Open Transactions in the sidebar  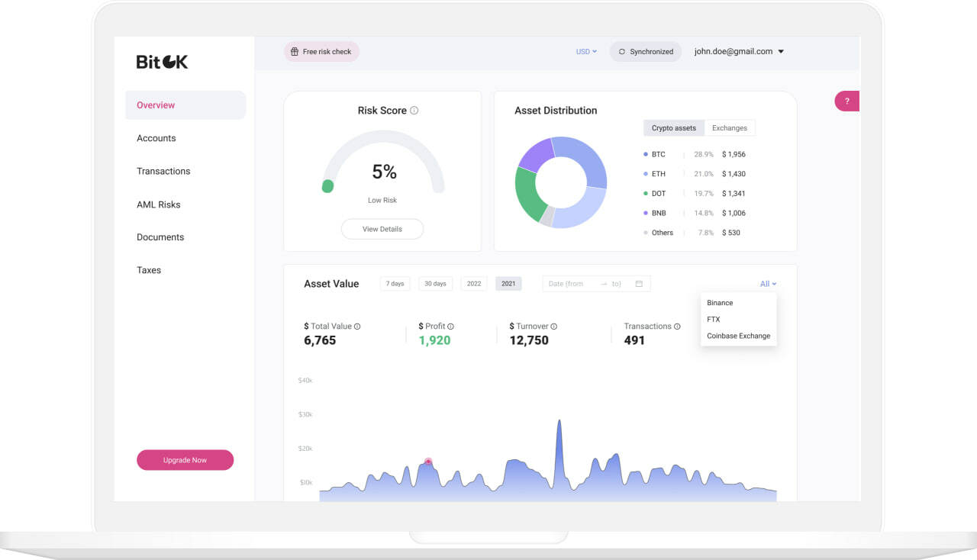[x=163, y=171]
